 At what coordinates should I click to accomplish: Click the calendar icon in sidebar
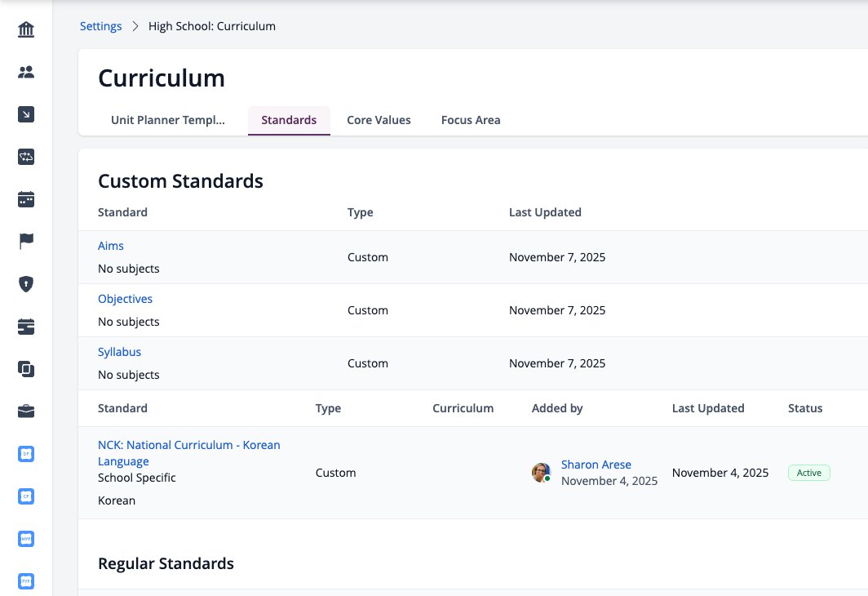[26, 199]
